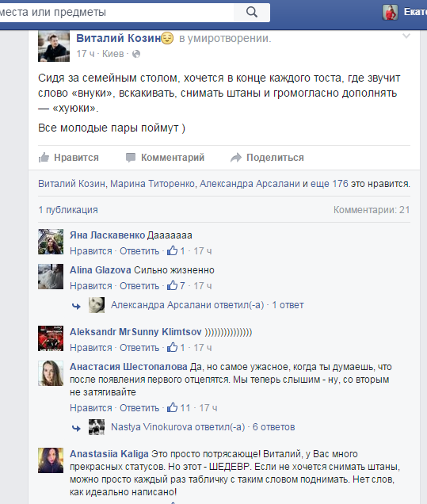Click user profile avatar in top bar

(x=390, y=12)
